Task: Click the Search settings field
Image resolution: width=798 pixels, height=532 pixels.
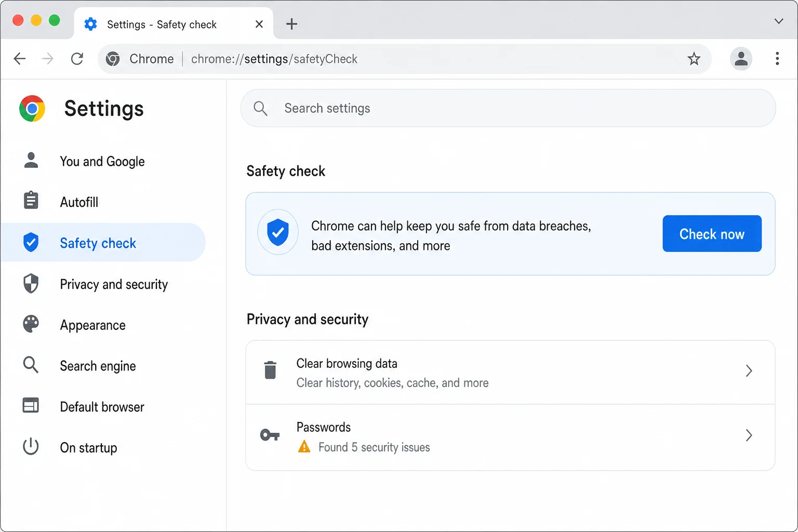Action: coord(508,108)
